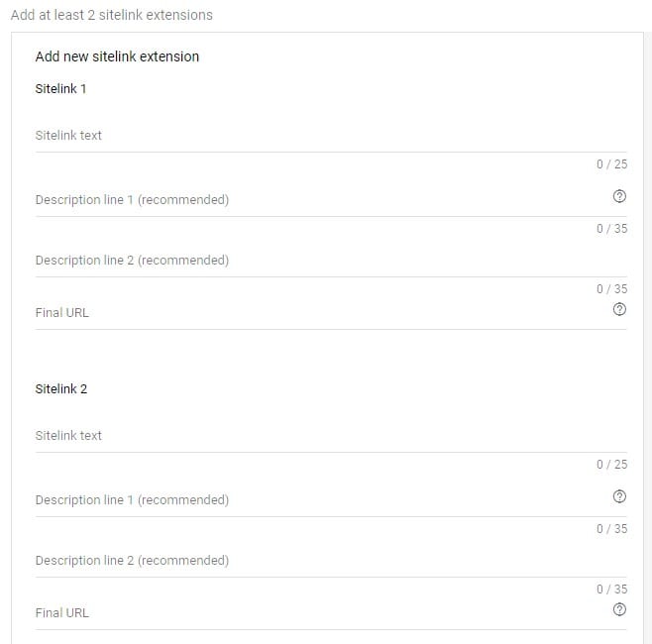The image size is (652, 644).
Task: Select Sitelink 2 Description line 2 field
Action: click(x=331, y=561)
